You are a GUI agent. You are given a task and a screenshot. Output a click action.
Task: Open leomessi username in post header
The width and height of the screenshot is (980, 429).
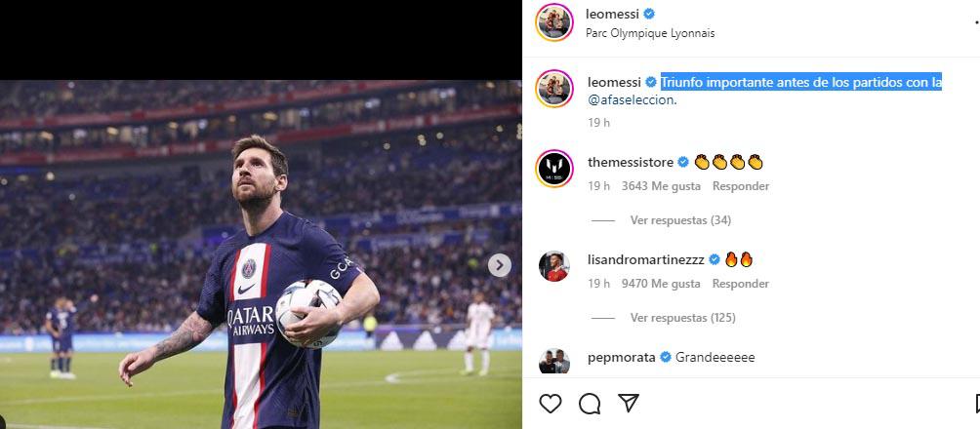click(612, 14)
